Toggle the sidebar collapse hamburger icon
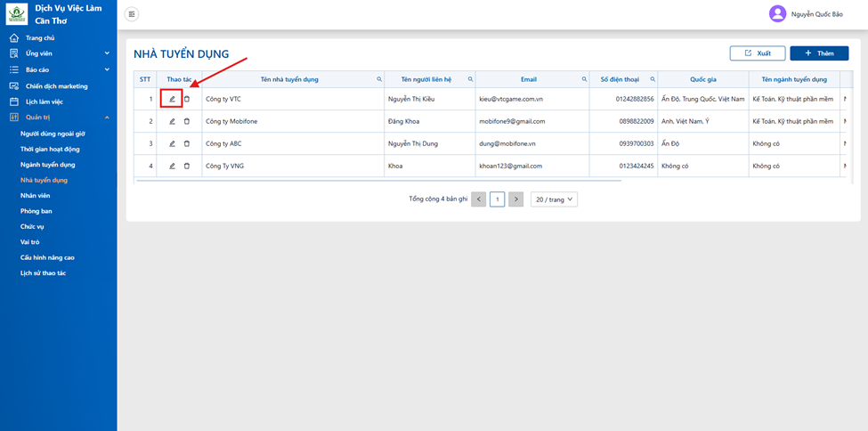This screenshot has width=868, height=431. pyautogui.click(x=132, y=14)
